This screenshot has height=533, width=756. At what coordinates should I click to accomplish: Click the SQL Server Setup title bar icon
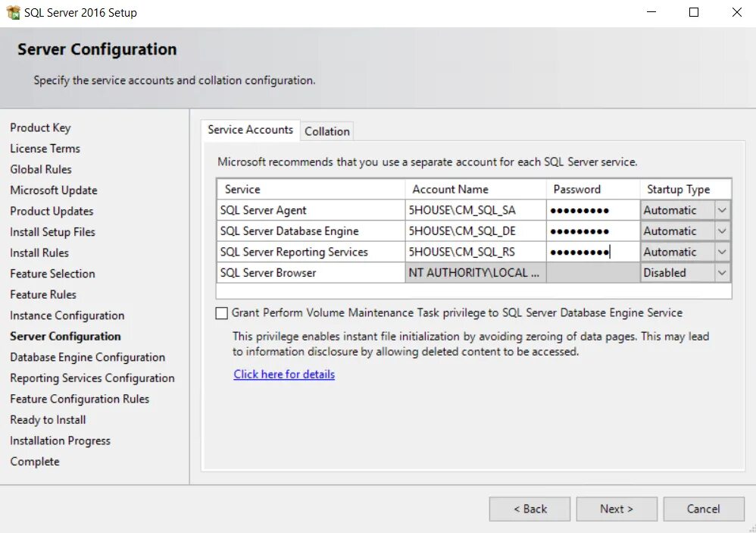coord(13,12)
